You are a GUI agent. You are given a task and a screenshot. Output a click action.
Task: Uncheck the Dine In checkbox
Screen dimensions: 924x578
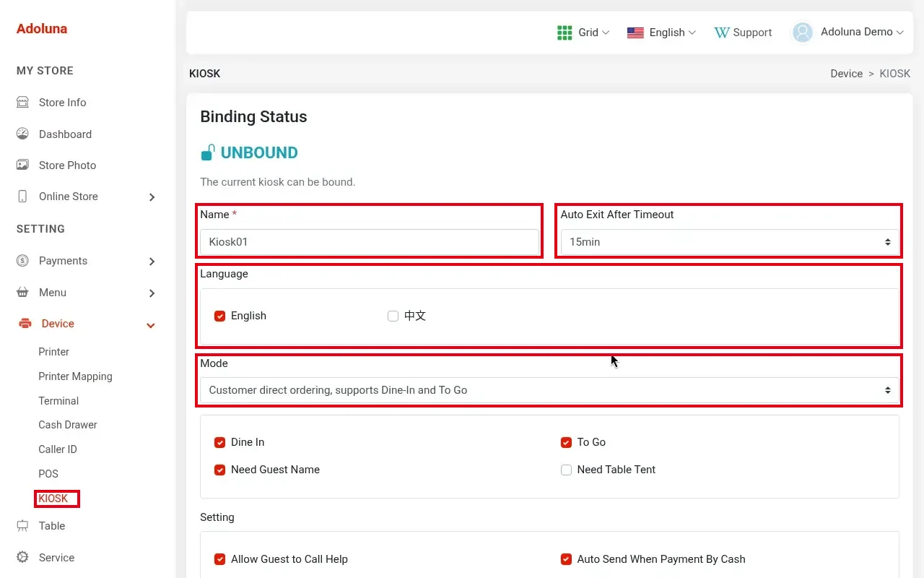click(220, 442)
